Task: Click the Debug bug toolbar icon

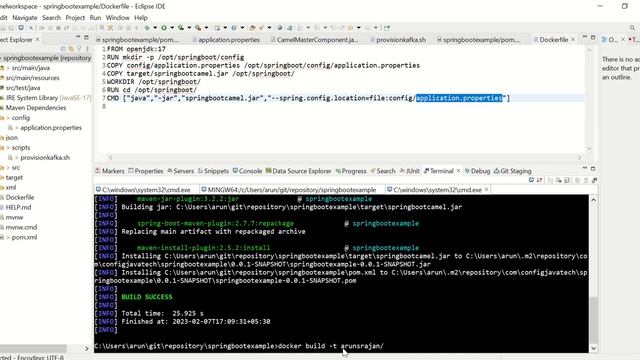Action: click(x=147, y=28)
